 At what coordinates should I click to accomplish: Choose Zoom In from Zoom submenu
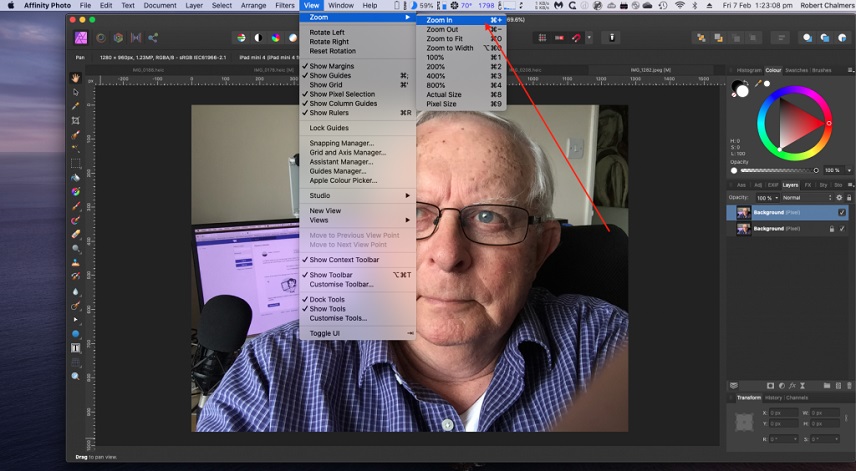pos(461,20)
